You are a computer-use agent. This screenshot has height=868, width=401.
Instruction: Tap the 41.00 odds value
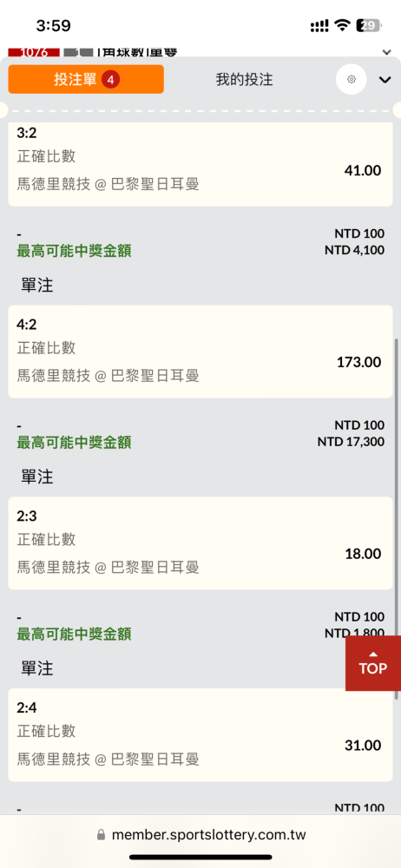coord(363,170)
